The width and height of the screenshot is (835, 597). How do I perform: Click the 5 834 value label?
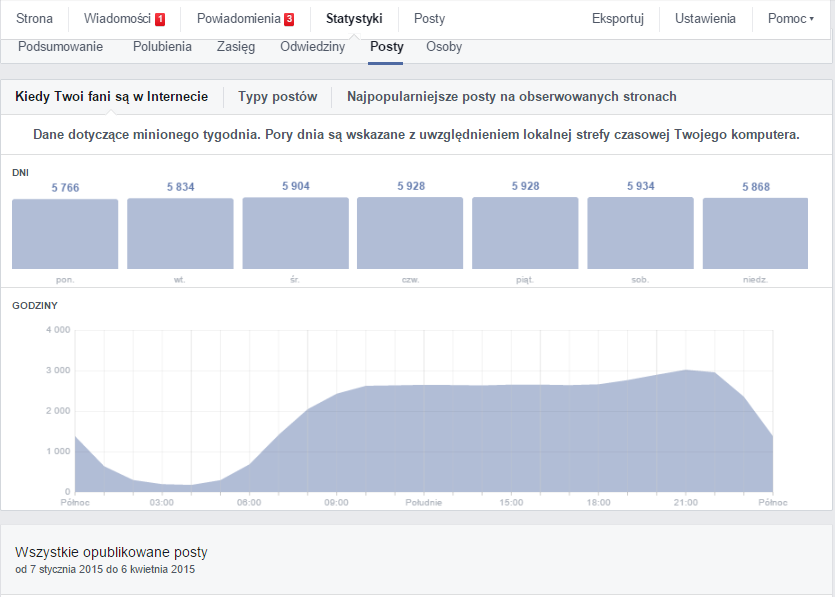pyautogui.click(x=181, y=186)
